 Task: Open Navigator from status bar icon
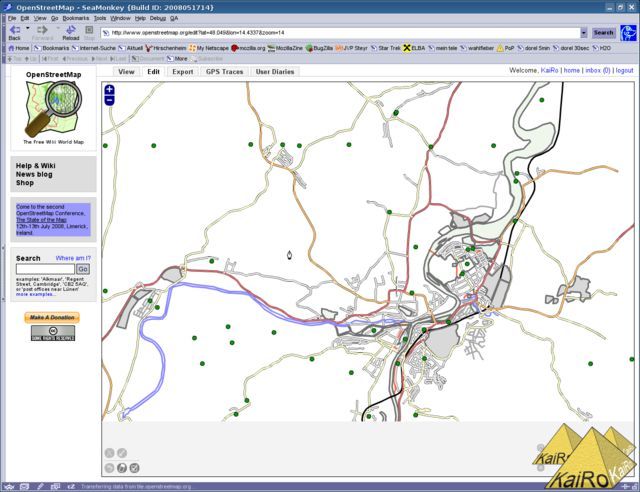(x=9, y=487)
